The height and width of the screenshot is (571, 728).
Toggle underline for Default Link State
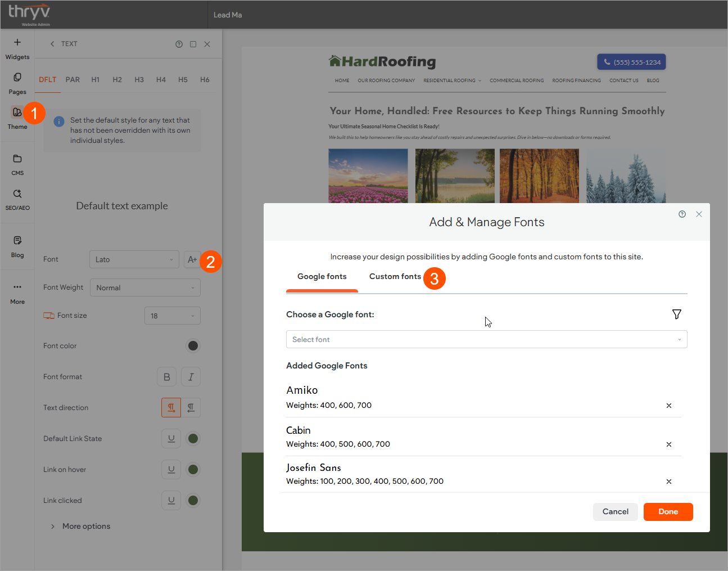pyautogui.click(x=171, y=439)
